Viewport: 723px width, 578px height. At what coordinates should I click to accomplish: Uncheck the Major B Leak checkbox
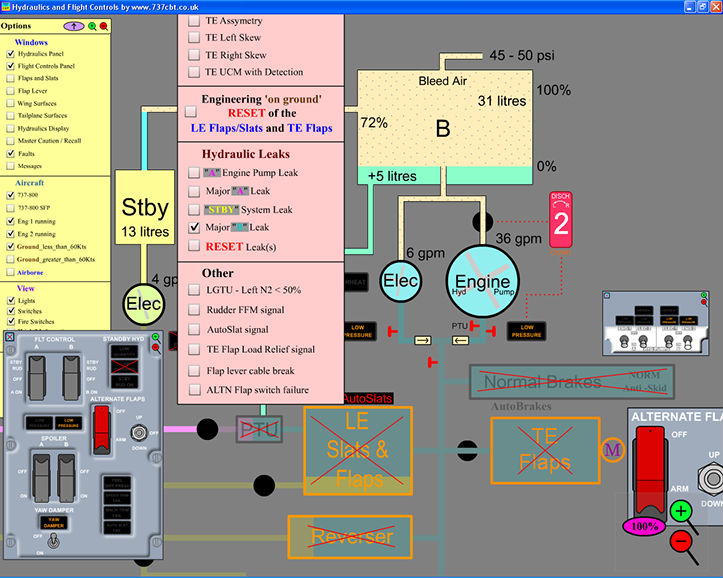tap(194, 228)
